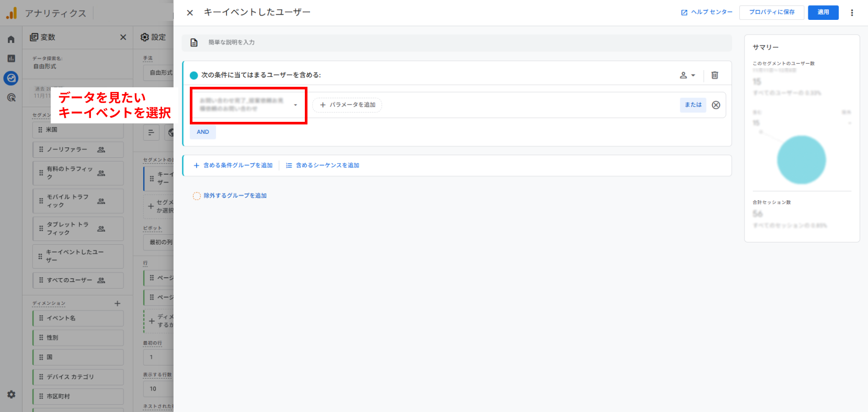Open the key event selector dropdown

[248, 105]
